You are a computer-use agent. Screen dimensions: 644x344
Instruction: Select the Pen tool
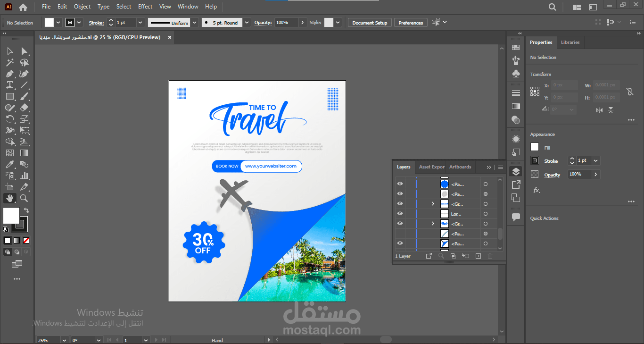pyautogui.click(x=9, y=74)
